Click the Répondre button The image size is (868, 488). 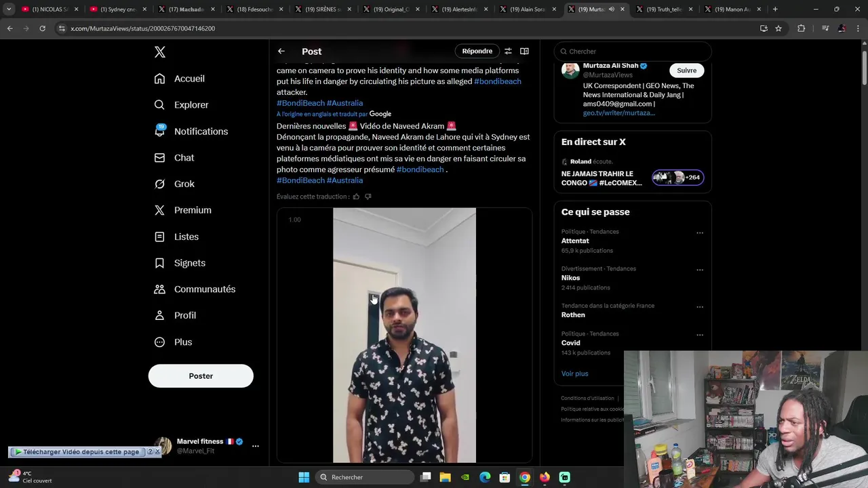[477, 51]
